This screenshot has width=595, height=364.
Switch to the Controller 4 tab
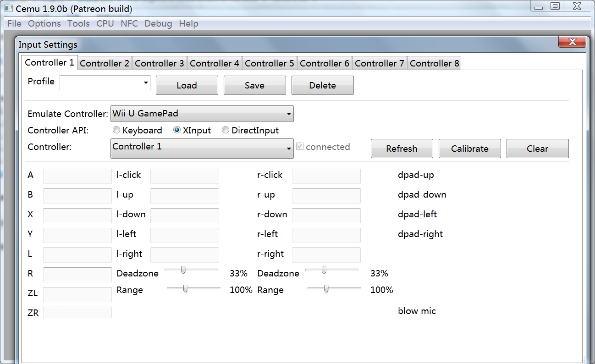(215, 63)
